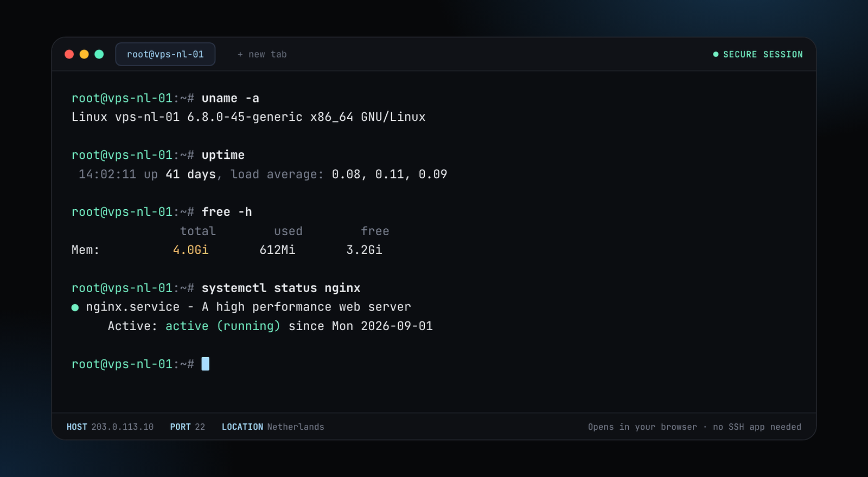Click the 14:02:11 time in uptime output
The width and height of the screenshot is (868, 477).
(x=107, y=174)
